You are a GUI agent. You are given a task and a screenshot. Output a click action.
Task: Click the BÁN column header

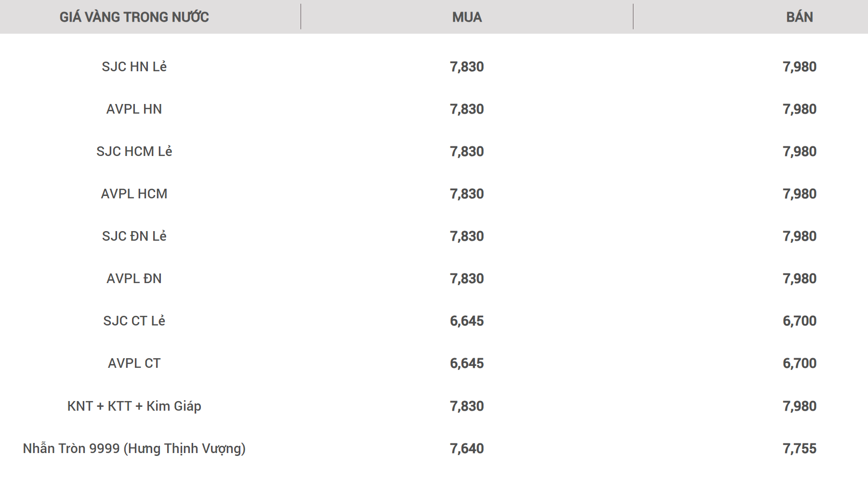tap(800, 17)
